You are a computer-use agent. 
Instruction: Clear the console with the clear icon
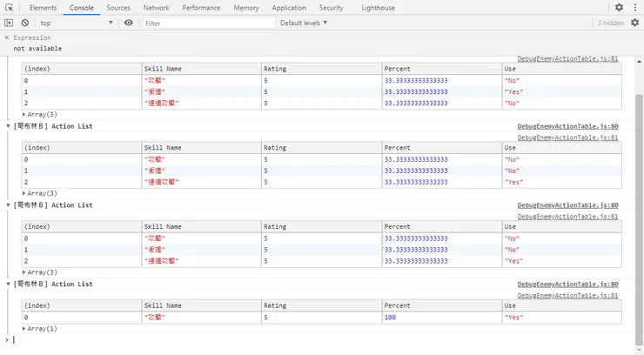tap(25, 23)
